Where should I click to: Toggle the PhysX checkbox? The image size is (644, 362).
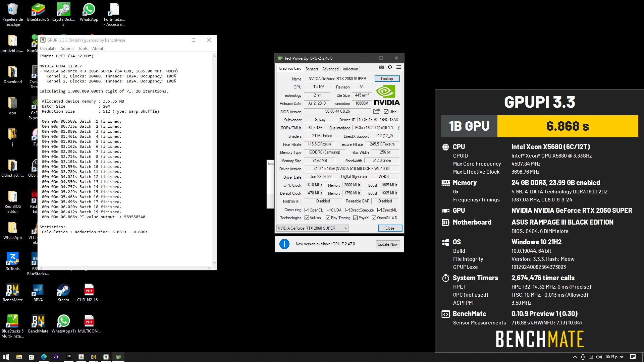[355, 218]
